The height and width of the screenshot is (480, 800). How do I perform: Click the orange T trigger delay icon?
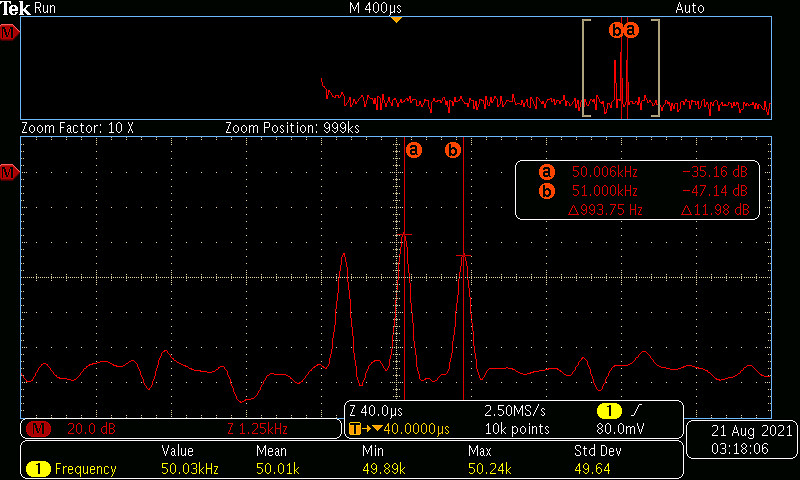[x=355, y=429]
